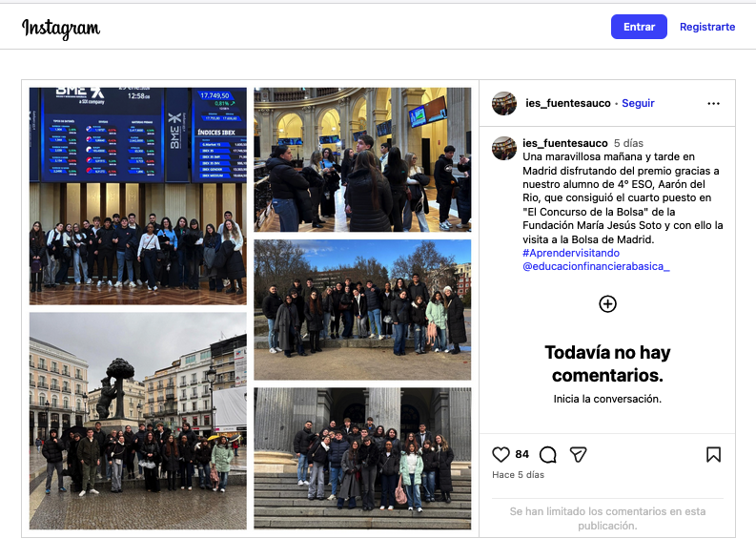The height and width of the screenshot is (559, 756).
Task: Click the Instagram logo
Action: tap(61, 29)
